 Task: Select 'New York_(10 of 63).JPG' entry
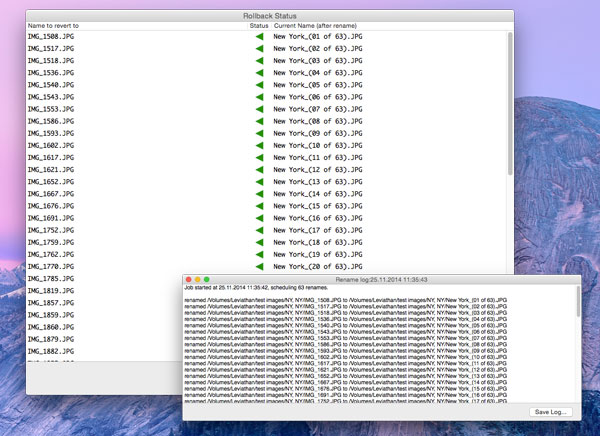click(x=318, y=145)
